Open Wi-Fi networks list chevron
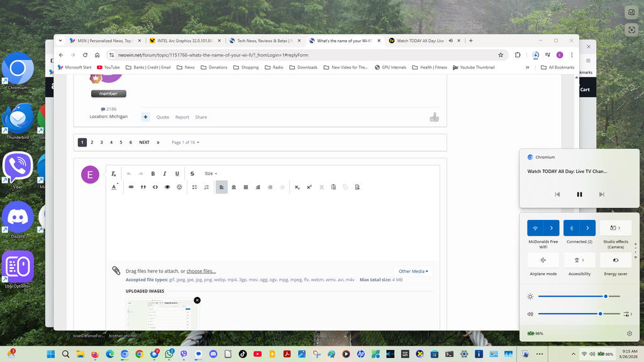The height and width of the screenshot is (362, 644). tap(551, 228)
